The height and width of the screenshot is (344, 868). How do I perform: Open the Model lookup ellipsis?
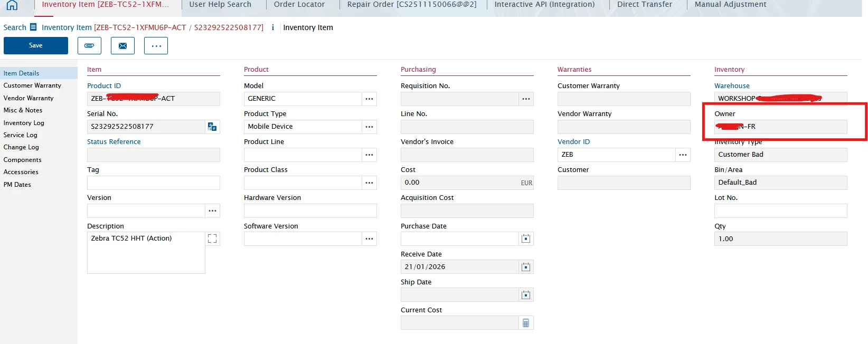(x=369, y=99)
